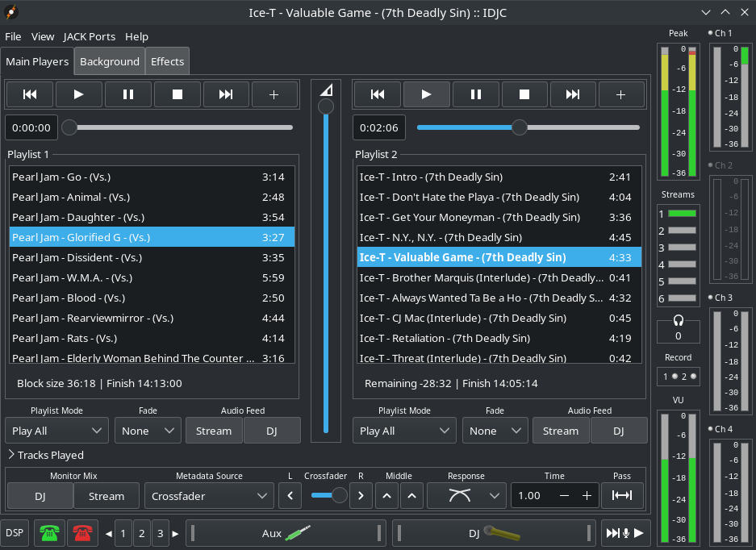This screenshot has width=756, height=550.
Task: Toggle Stream audio feed for left player
Action: [x=214, y=431]
